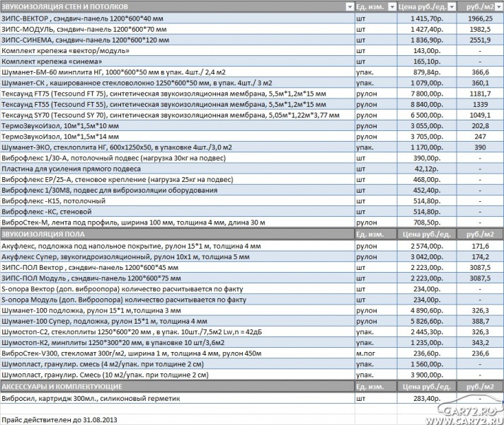Select price cell 1 427,40р.
This screenshot has height=425, width=504.
pos(427,29)
